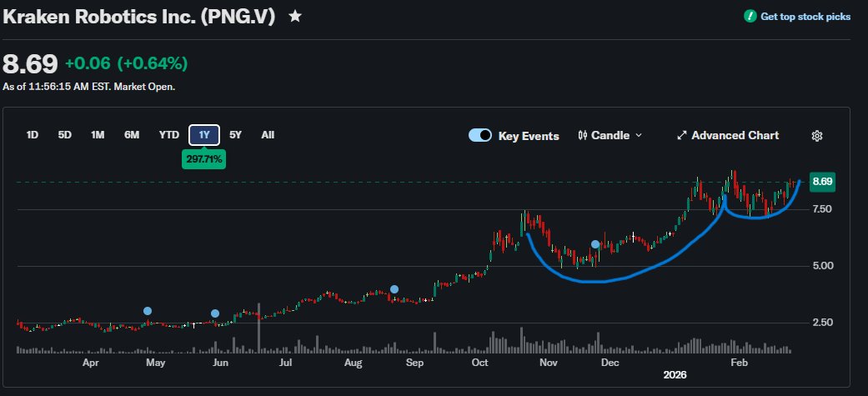868x396 pixels.
Task: Add PNG.V to watchlist via star icon
Action: [296, 17]
